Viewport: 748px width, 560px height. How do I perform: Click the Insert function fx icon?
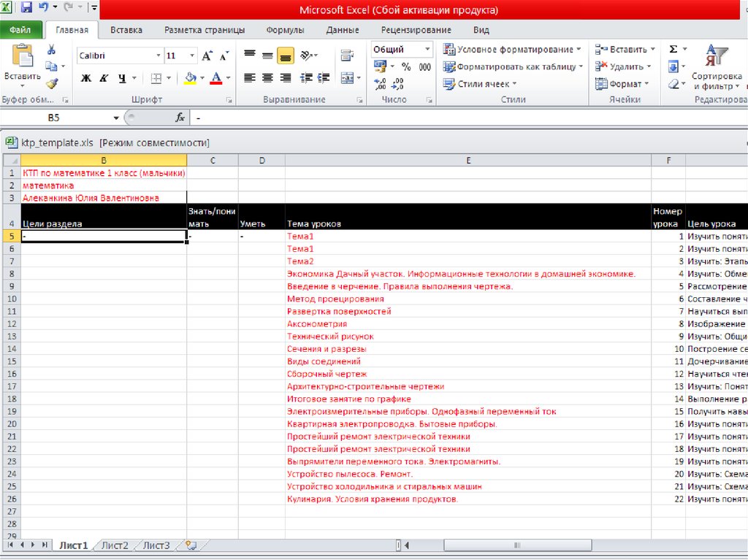click(x=180, y=118)
